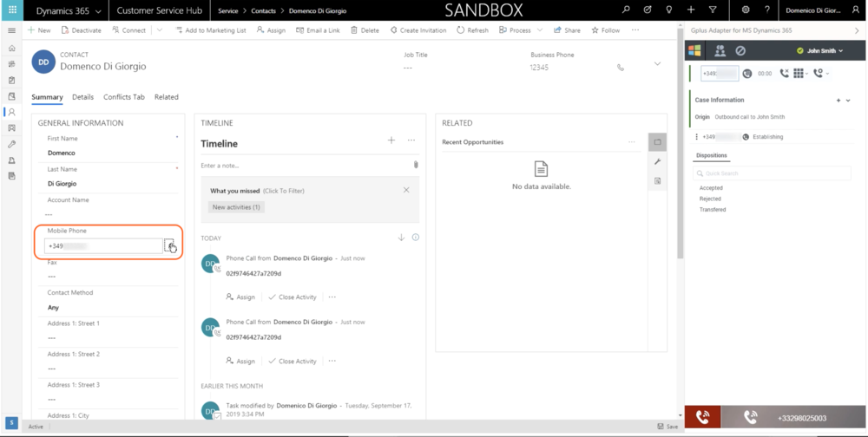Click the hang up call icon
This screenshot has width=868, height=437.
(784, 73)
